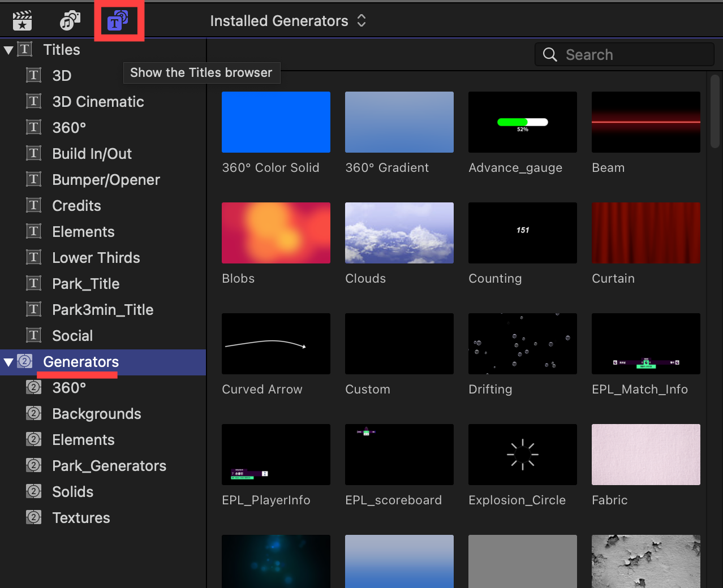Image resolution: width=723 pixels, height=588 pixels.
Task: Select the Drifting generator thumbnail
Action: pos(523,344)
